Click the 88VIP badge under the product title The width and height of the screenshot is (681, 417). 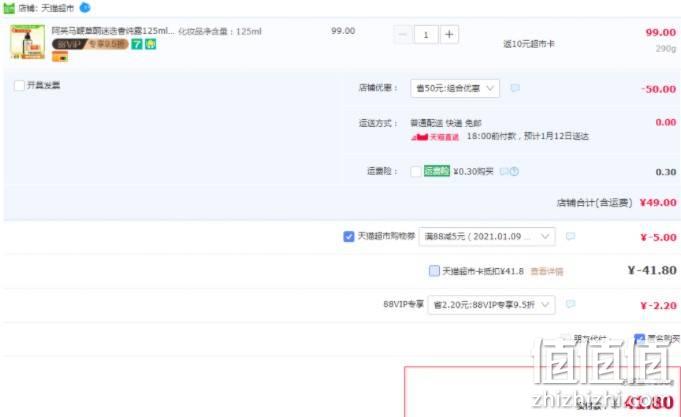tap(90, 44)
